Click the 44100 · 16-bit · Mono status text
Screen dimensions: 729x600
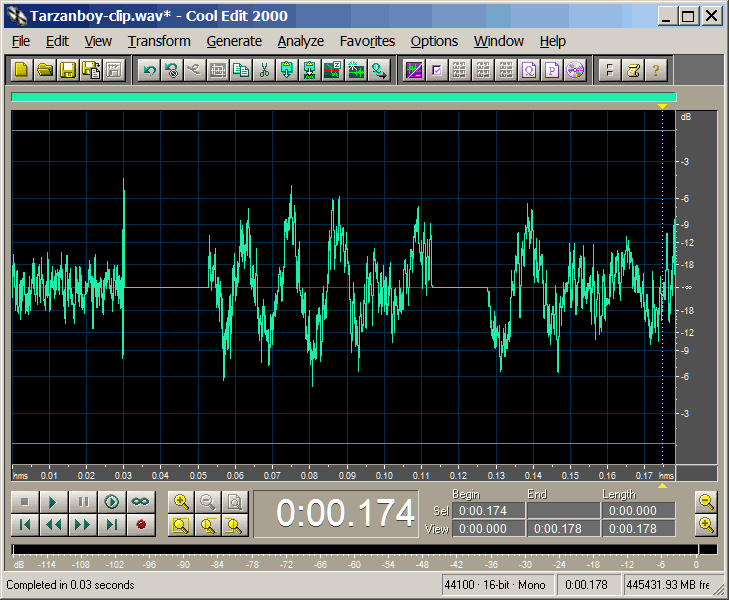[x=495, y=585]
